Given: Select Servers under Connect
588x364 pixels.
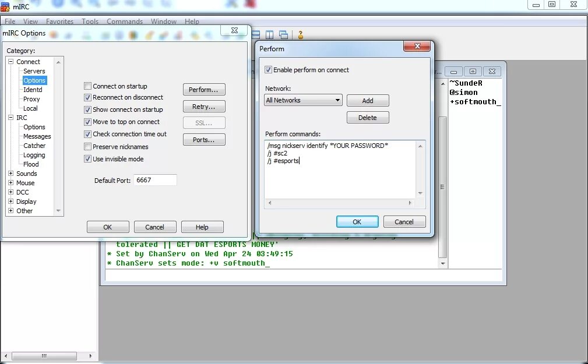Looking at the screenshot, I should (34, 71).
